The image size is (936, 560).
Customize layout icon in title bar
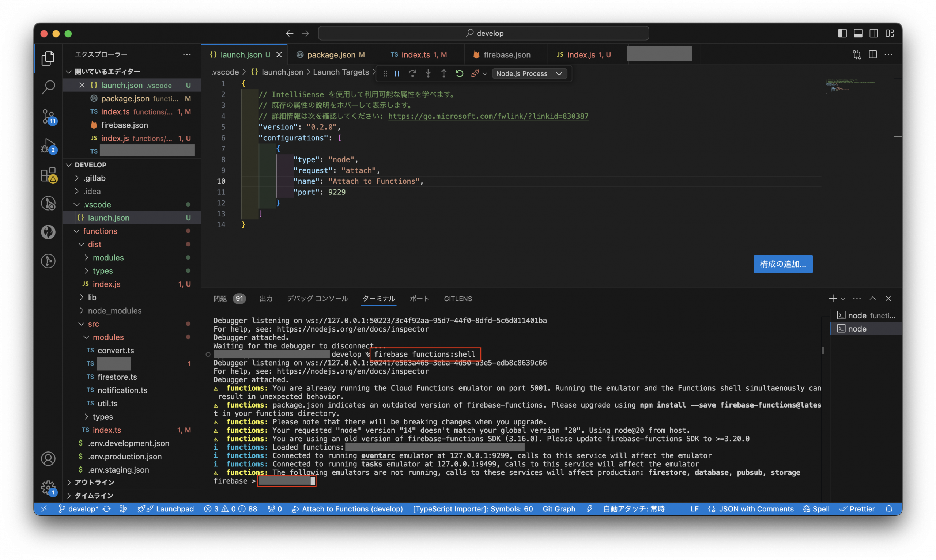(x=890, y=33)
